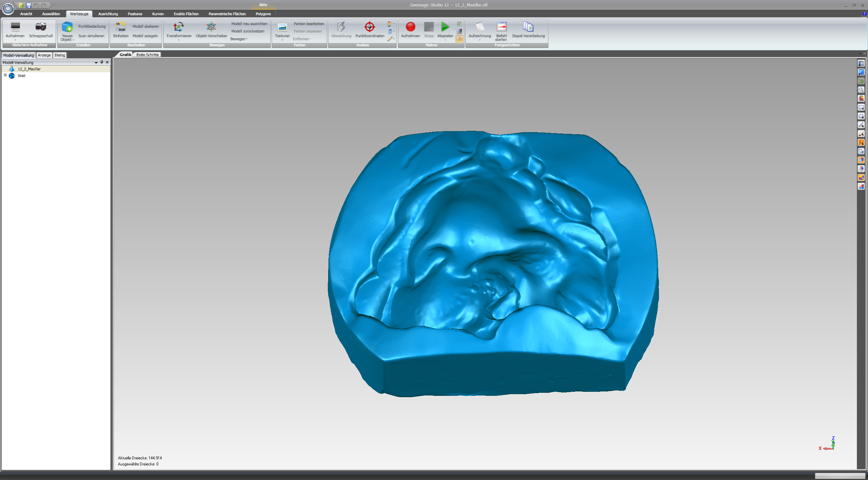Switch to the Anzeige panel tab
This screenshot has width=868, height=480.
tap(44, 55)
